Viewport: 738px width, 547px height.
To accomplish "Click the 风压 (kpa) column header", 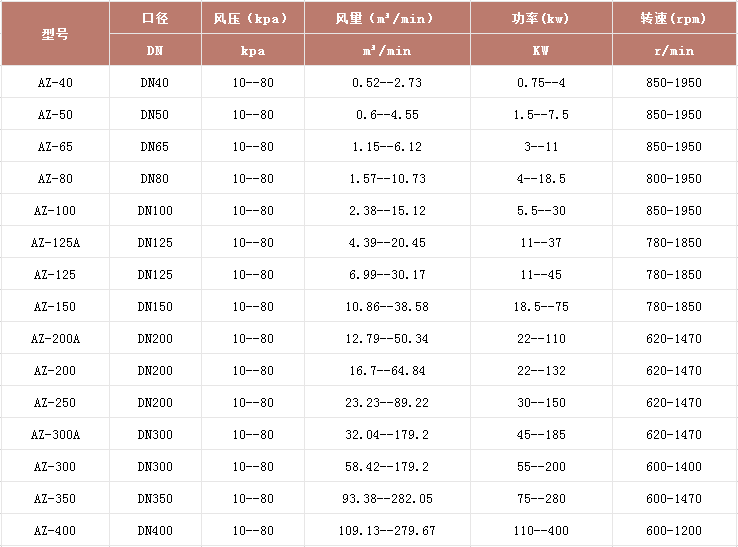I will [x=252, y=19].
